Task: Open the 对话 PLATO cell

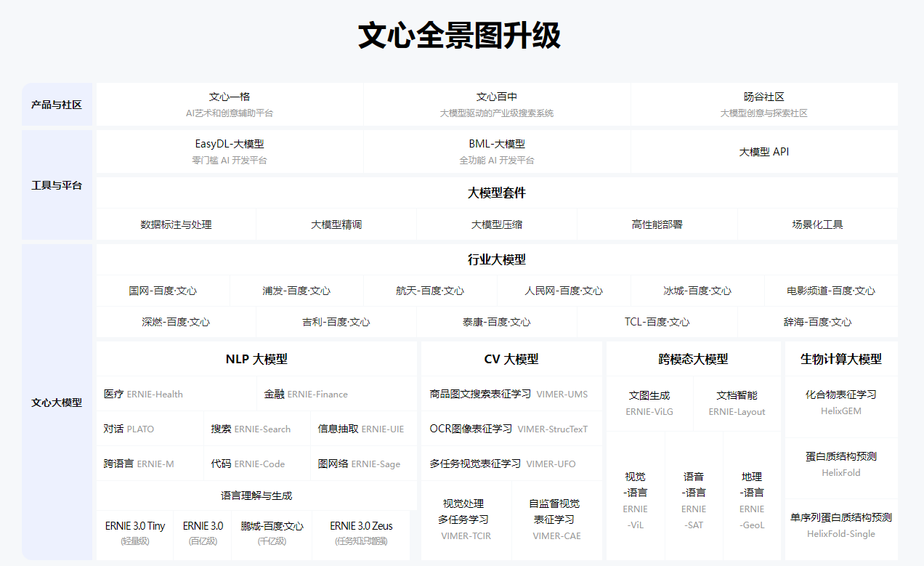Action: pyautogui.click(x=150, y=429)
